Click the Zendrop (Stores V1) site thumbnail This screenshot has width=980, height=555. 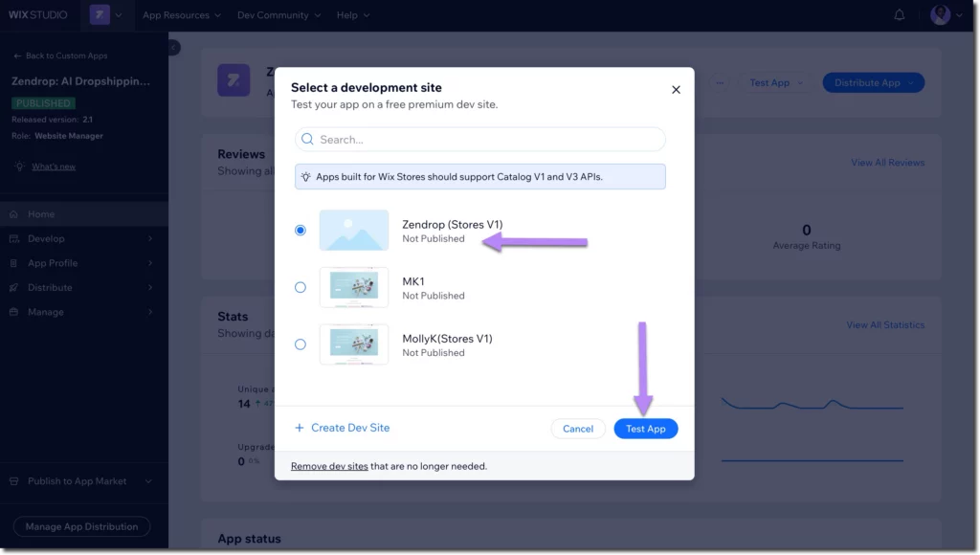[x=354, y=230]
